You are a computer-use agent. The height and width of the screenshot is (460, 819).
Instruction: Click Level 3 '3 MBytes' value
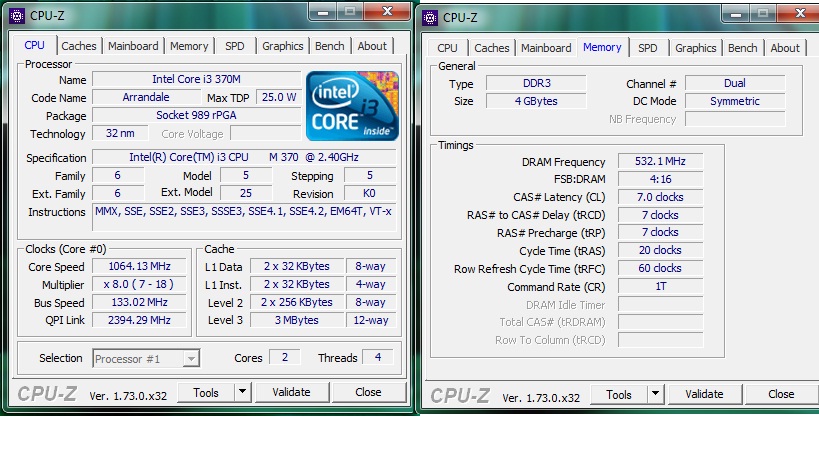pyautogui.click(x=297, y=320)
